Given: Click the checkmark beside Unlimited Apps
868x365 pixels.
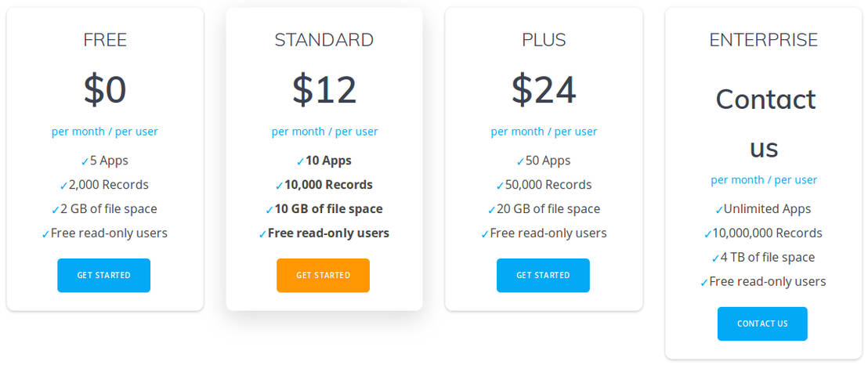Looking at the screenshot, I should pyautogui.click(x=719, y=210).
